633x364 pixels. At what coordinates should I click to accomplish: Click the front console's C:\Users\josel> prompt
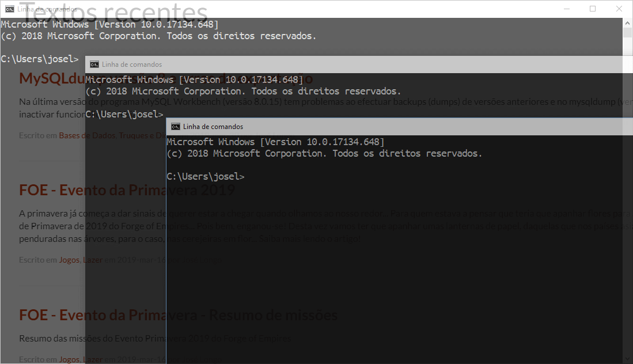point(205,177)
